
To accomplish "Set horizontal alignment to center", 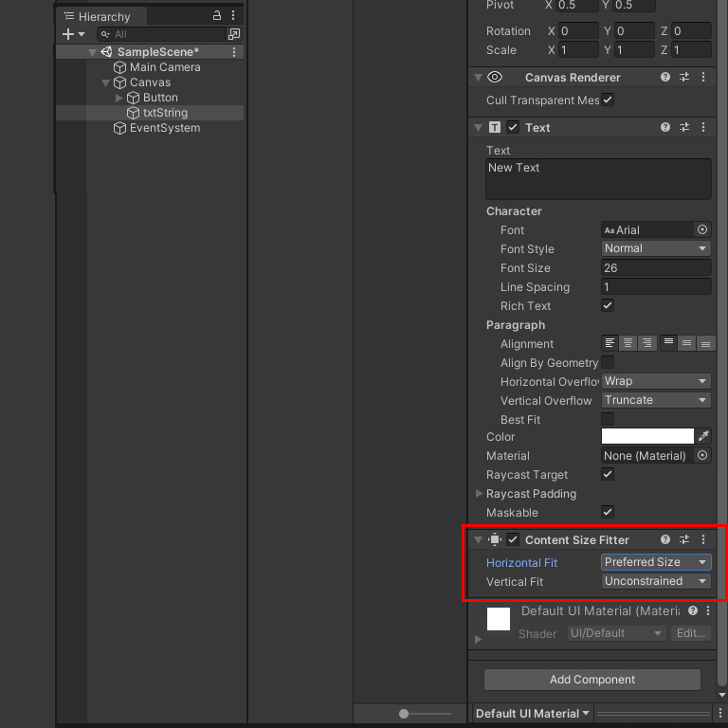I will tap(628, 343).
